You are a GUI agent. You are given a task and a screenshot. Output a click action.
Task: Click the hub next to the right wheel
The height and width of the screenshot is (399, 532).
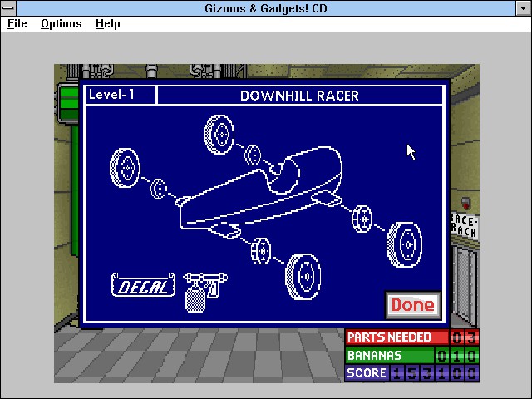(362, 219)
